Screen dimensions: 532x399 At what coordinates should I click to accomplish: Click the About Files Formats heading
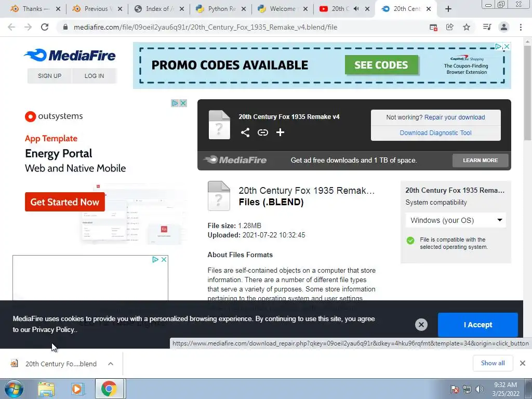(x=240, y=255)
